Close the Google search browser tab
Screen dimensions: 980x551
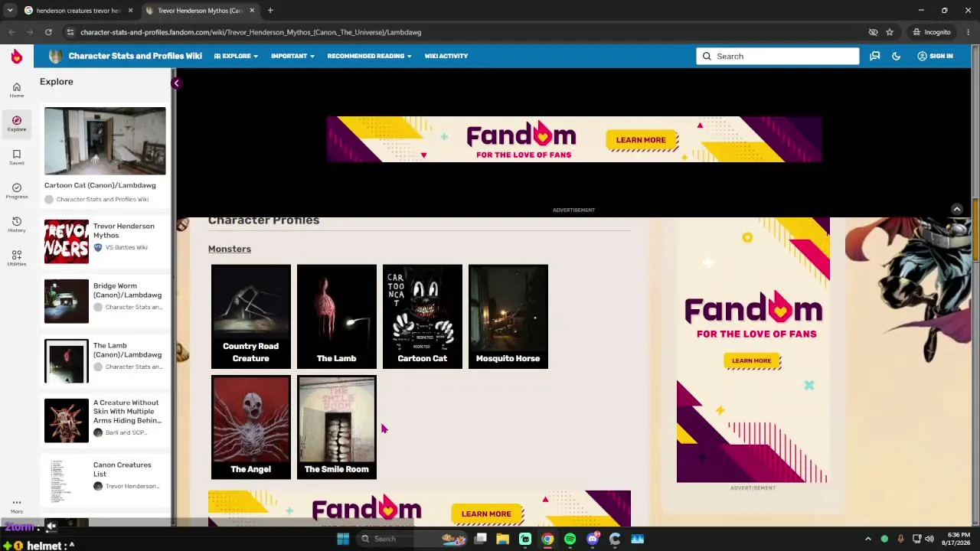[x=130, y=11]
